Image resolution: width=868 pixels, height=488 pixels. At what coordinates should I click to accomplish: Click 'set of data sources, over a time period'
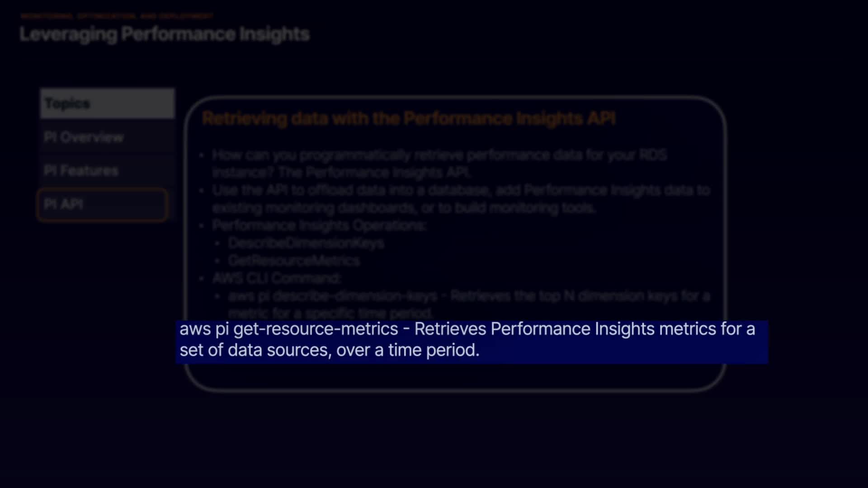click(x=329, y=350)
